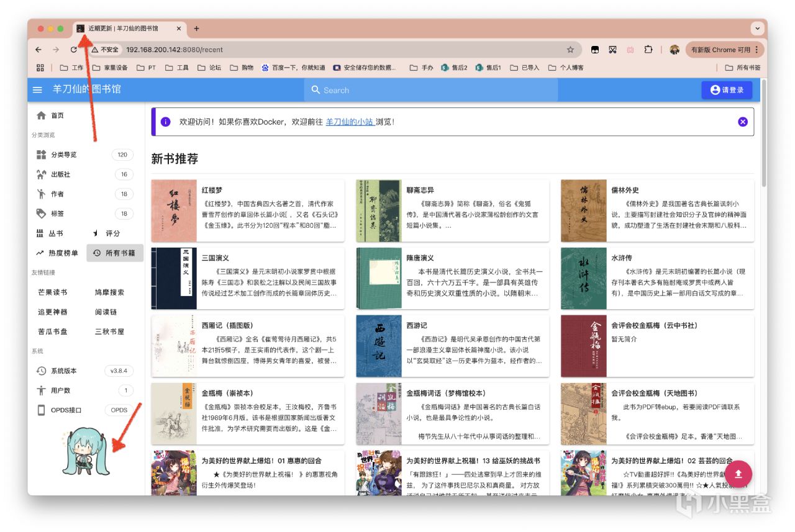Click the 水浒传 book cover
Image resolution: width=795 pixels, height=532 pixels.
583,278
